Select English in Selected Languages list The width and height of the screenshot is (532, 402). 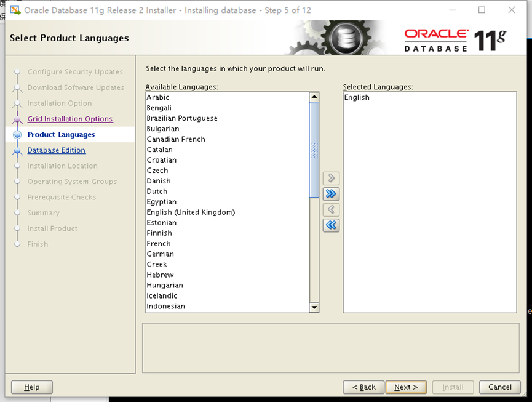click(x=430, y=97)
